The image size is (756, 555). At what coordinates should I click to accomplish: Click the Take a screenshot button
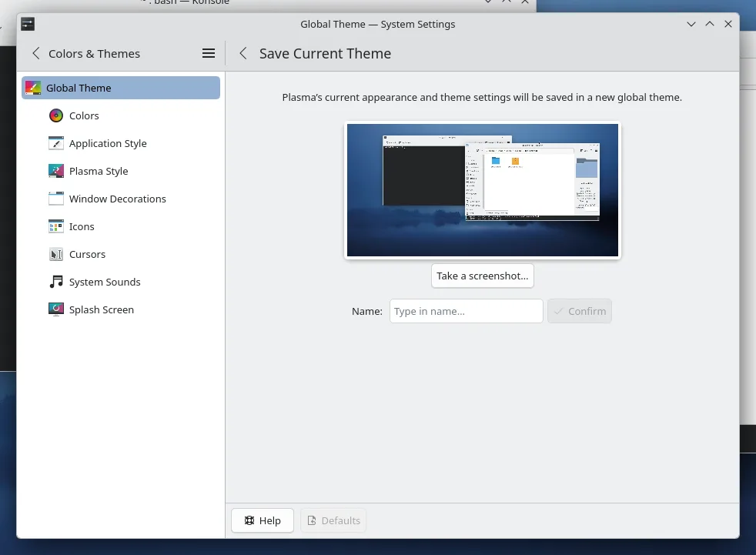[483, 276]
